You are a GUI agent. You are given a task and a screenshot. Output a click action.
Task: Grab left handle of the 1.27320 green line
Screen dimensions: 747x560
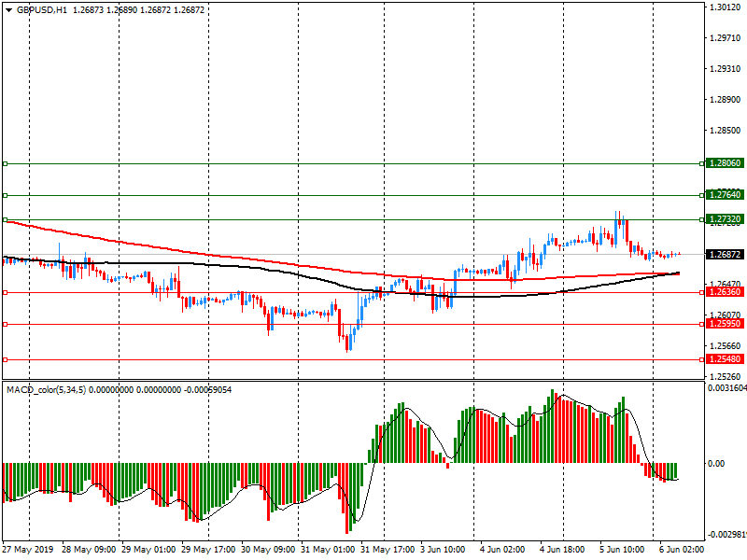point(6,220)
